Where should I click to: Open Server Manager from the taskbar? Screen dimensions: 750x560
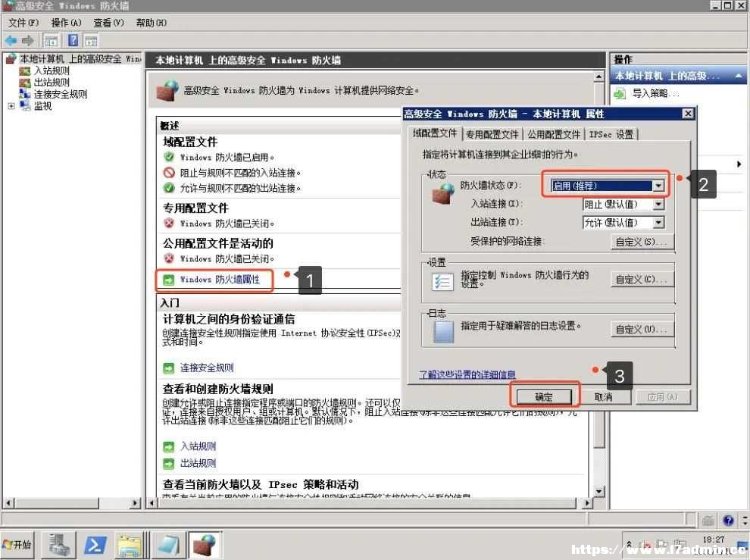coord(59,545)
